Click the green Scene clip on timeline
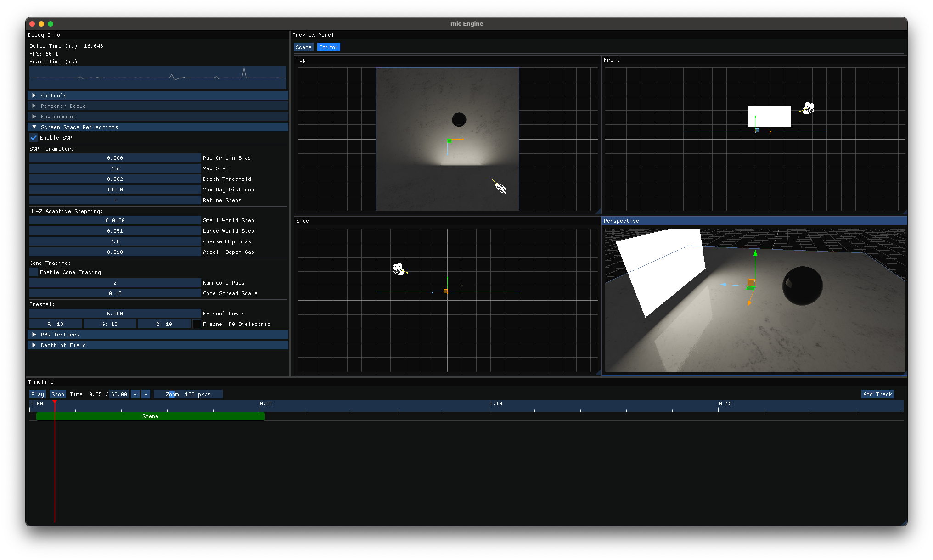 [x=151, y=416]
